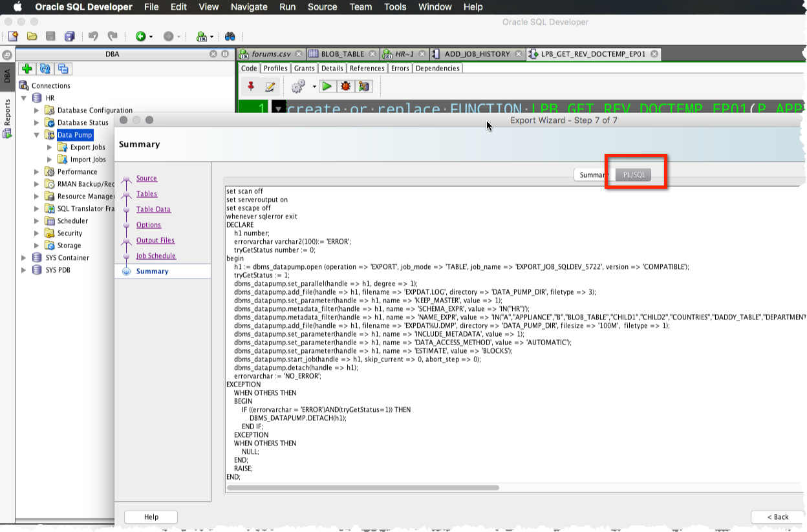Screen dimensions: 807x532
Task: Open the back navigation history dropdown arrow
Action: click(x=151, y=37)
